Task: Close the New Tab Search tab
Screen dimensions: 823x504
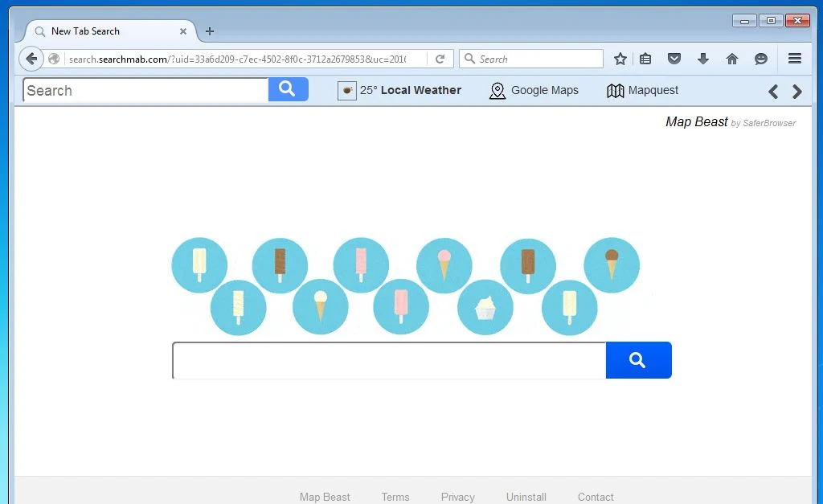Action: (x=183, y=31)
